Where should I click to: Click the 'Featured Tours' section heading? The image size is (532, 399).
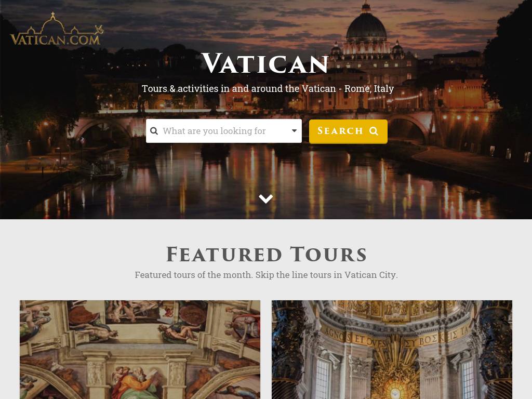pyautogui.click(x=267, y=254)
